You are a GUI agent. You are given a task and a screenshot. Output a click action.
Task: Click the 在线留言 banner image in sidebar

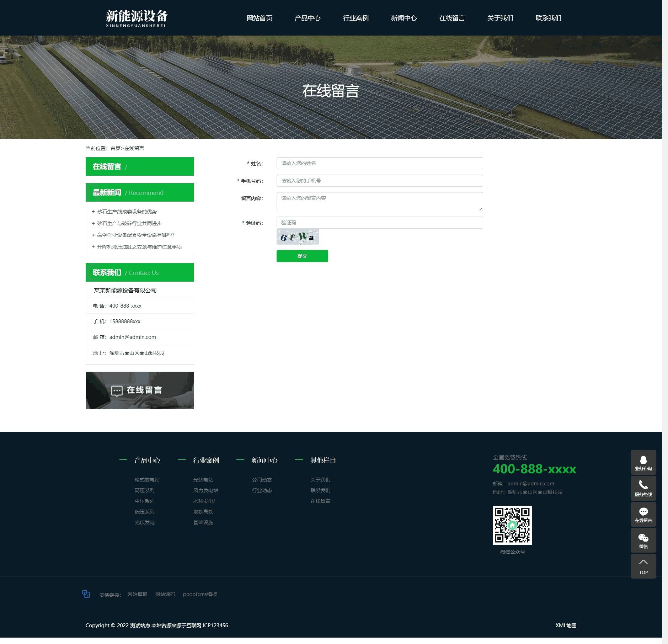pyautogui.click(x=140, y=390)
